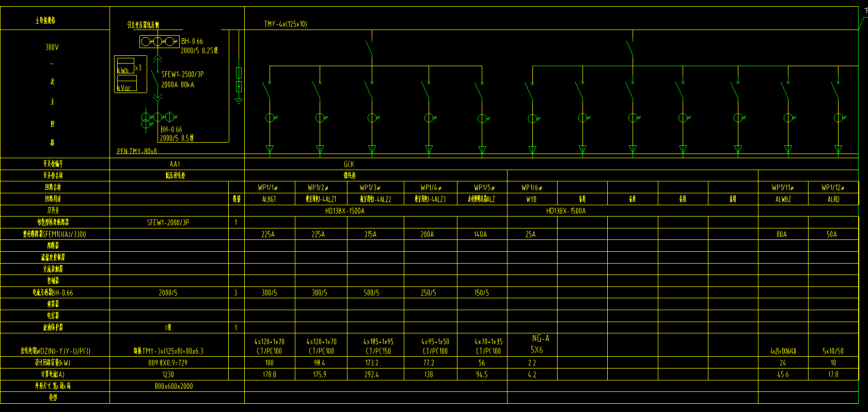Select the ALWBZ usage cell
The width and height of the screenshot is (868, 412).
click(783, 199)
